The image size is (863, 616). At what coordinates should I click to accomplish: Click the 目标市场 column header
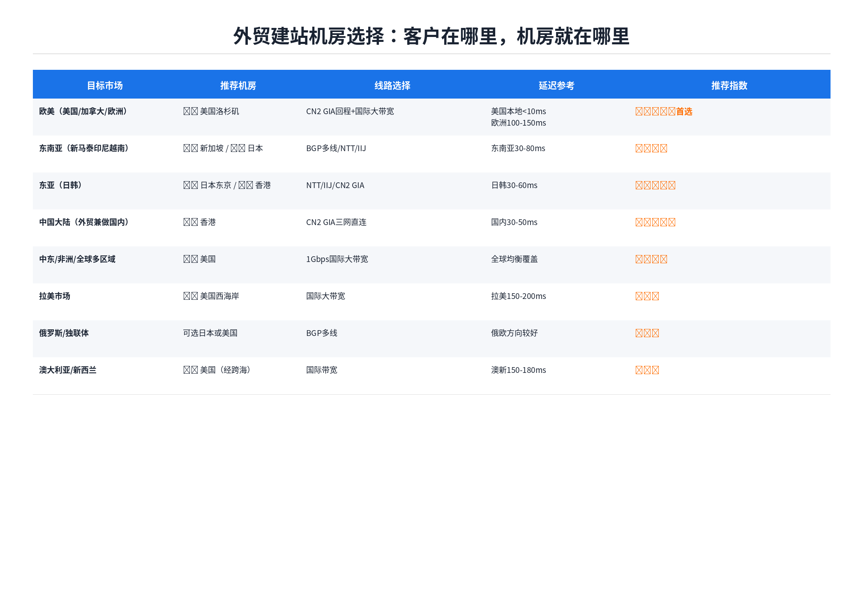pyautogui.click(x=105, y=85)
